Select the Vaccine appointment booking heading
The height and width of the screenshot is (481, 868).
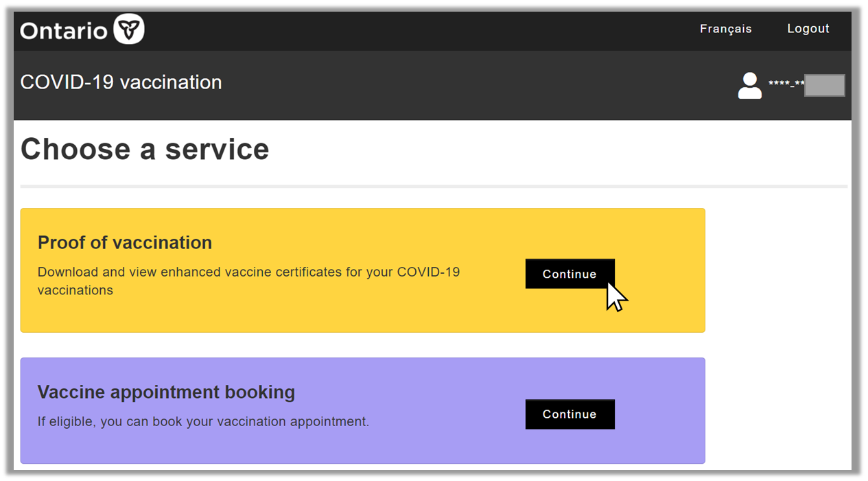click(166, 392)
